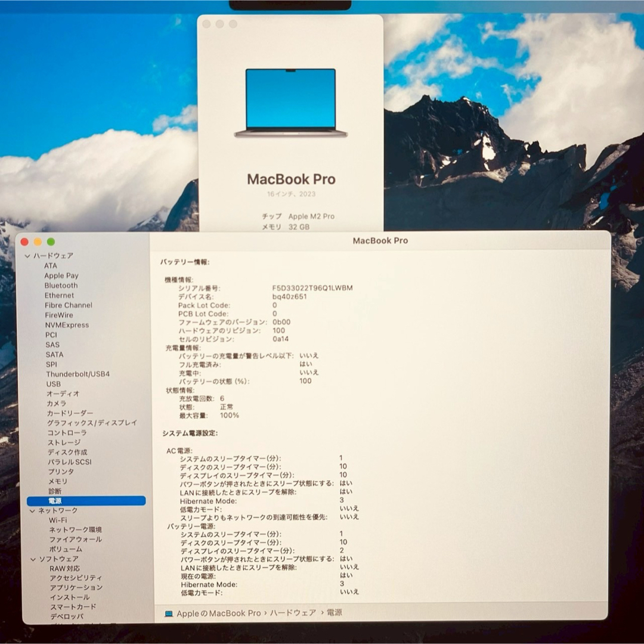Click AppleのMacBook Pro in the path bar
The height and width of the screenshot is (644, 644).
click(218, 614)
